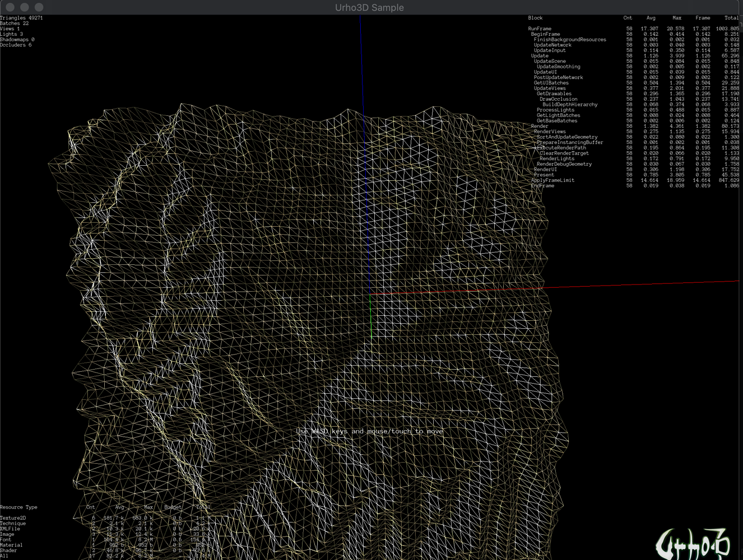This screenshot has height=560, width=743.
Task: Click the 'Shadowmaps 0' stat
Action: click(17, 40)
